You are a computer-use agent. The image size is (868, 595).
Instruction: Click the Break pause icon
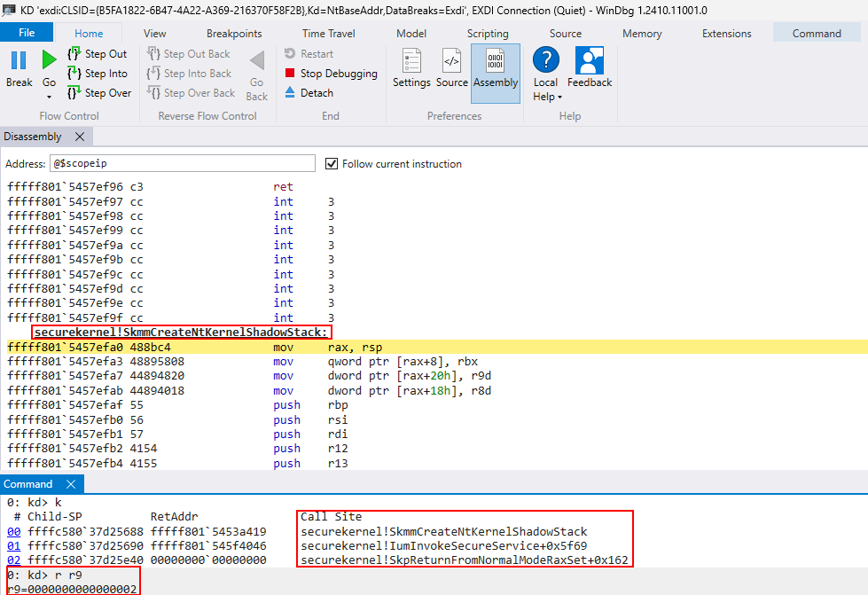pos(19,59)
